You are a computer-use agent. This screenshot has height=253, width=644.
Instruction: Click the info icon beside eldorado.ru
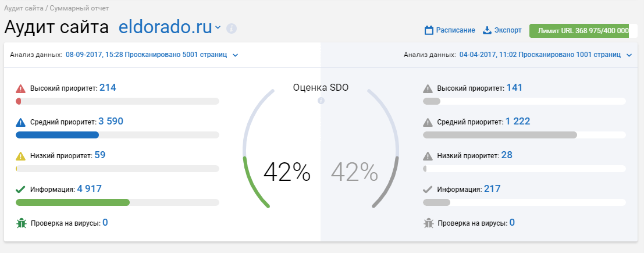click(x=232, y=28)
